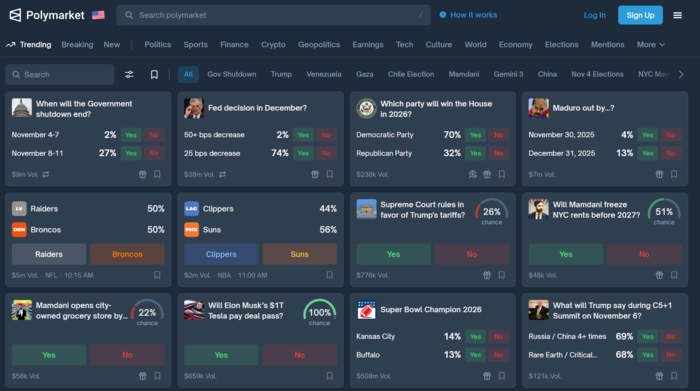Viewport: 700px width, 391px height.
Task: Filter by Chile Election topic
Action: pyautogui.click(x=411, y=75)
